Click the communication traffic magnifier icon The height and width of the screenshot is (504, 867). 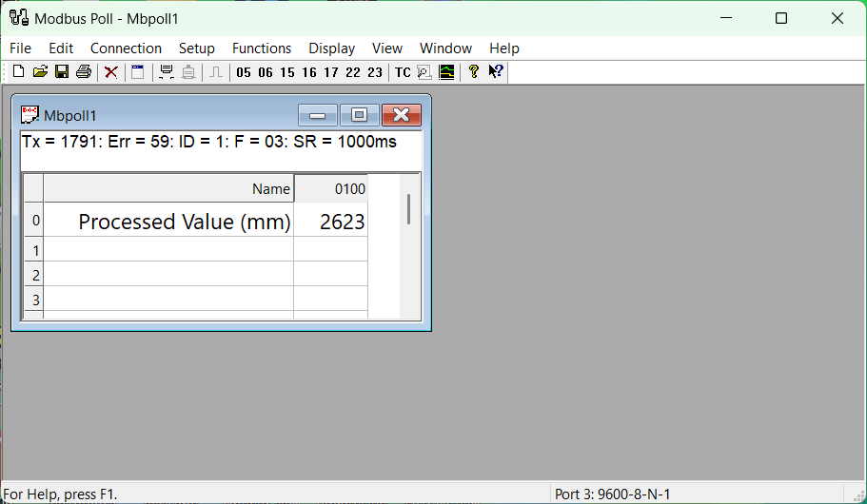(x=424, y=72)
